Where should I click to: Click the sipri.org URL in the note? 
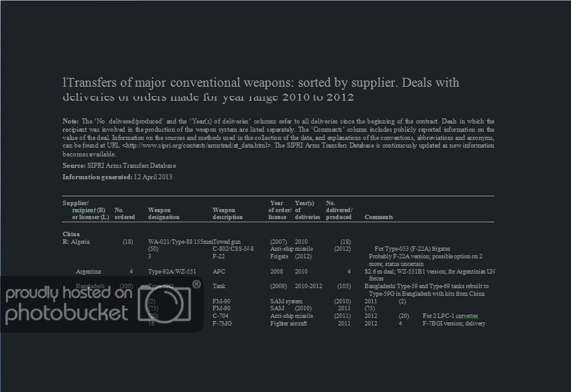click(x=197, y=146)
